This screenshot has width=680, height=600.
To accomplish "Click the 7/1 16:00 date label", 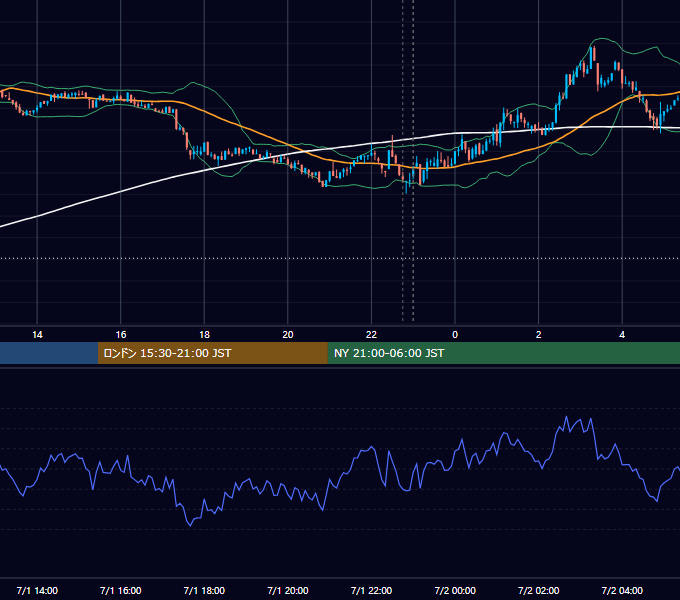I will [121, 590].
